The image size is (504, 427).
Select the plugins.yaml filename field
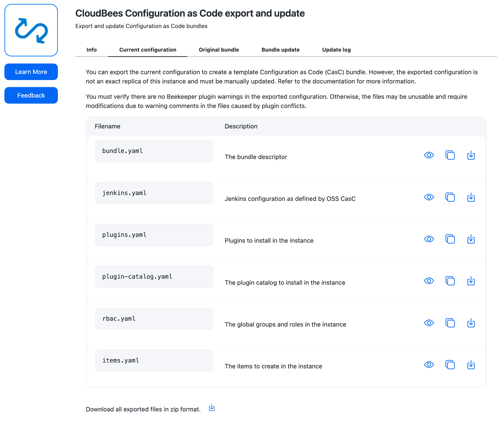tap(154, 235)
